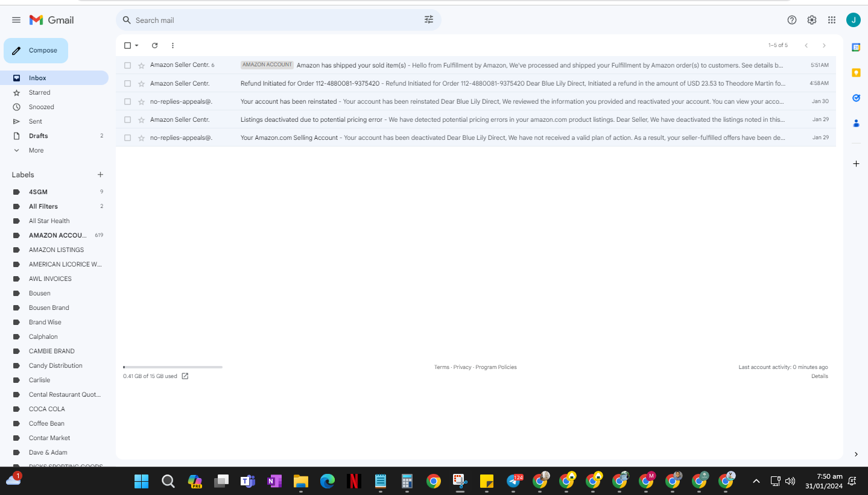Refresh the inbox

[x=154, y=45]
